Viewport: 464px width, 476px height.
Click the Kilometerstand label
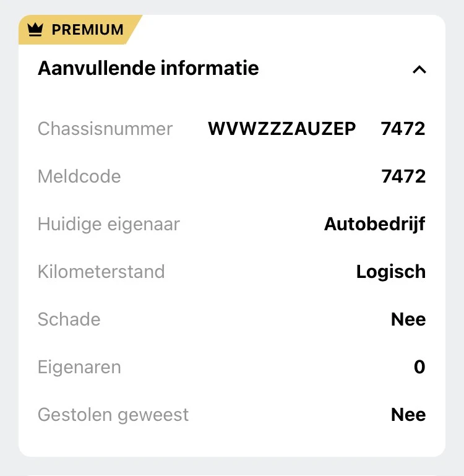click(x=101, y=272)
